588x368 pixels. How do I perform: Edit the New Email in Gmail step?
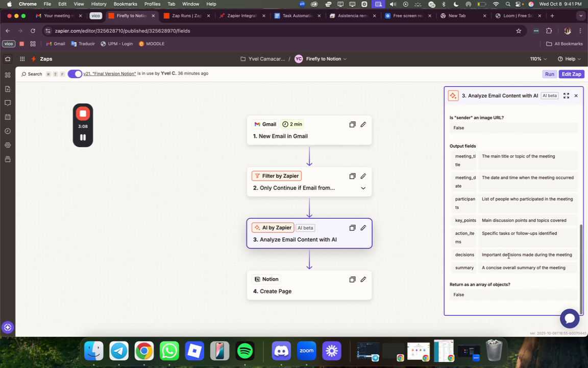click(x=363, y=124)
